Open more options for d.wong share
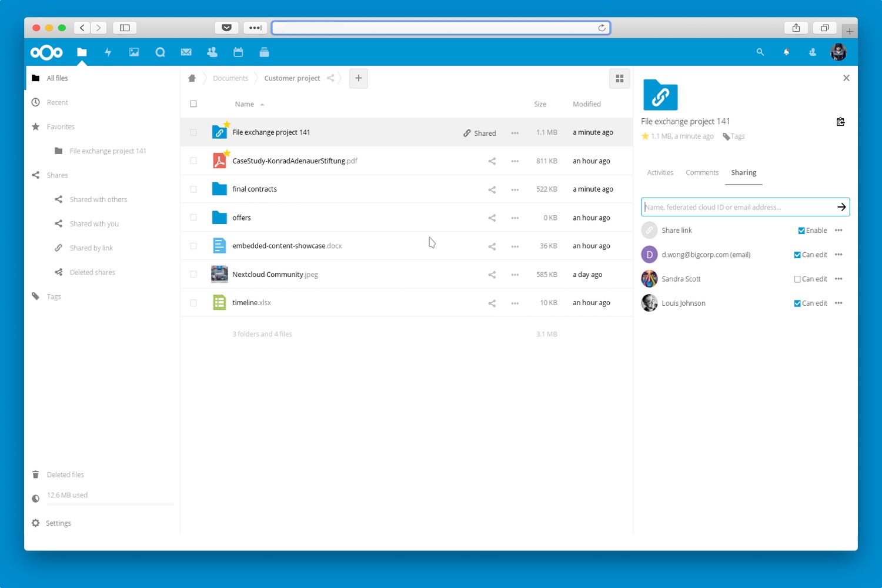The image size is (882, 588). pyautogui.click(x=838, y=255)
